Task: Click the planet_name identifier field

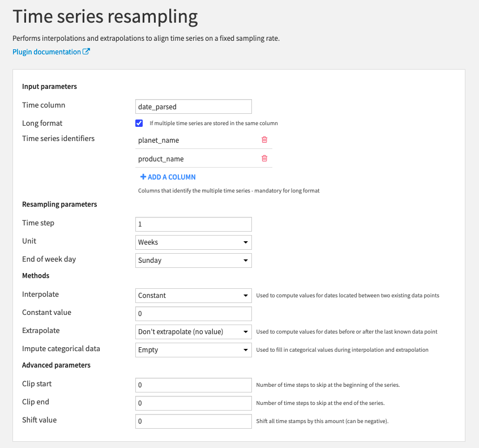Action: point(195,140)
